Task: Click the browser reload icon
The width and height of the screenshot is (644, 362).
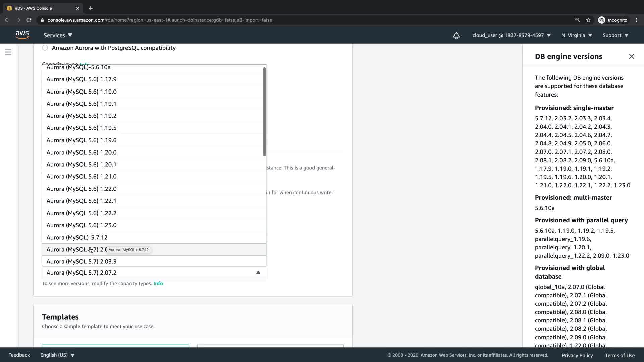Action: (29, 20)
